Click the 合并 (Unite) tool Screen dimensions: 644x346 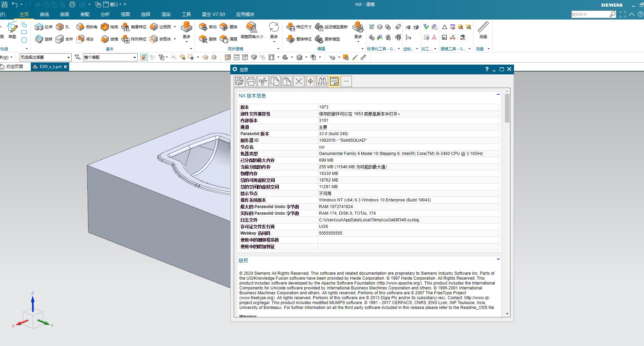pyautogui.click(x=64, y=39)
